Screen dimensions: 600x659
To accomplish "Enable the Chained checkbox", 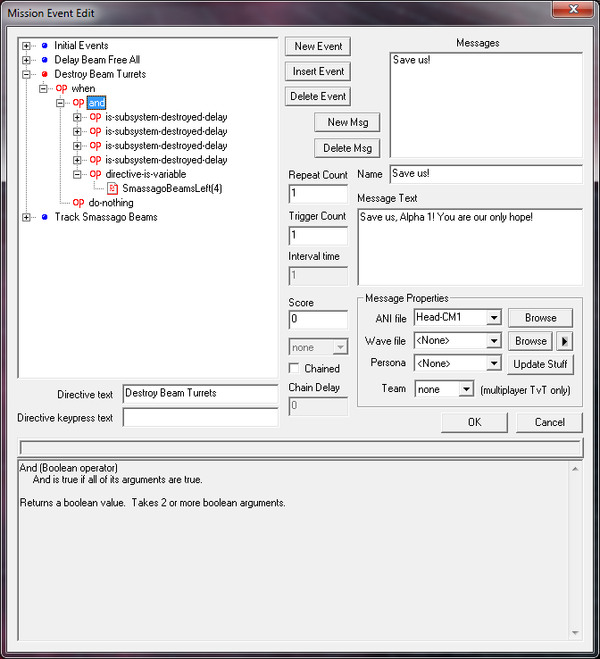I will point(294,368).
